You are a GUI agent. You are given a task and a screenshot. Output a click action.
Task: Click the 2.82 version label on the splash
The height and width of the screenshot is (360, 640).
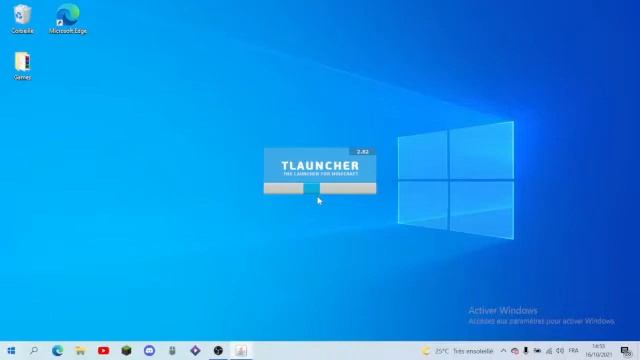(x=362, y=152)
